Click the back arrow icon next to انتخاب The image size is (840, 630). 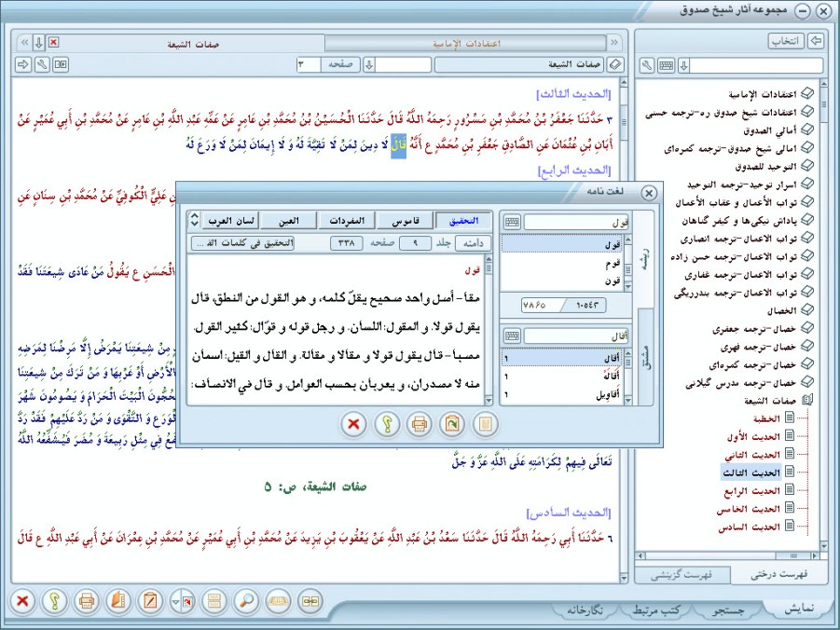tap(816, 41)
